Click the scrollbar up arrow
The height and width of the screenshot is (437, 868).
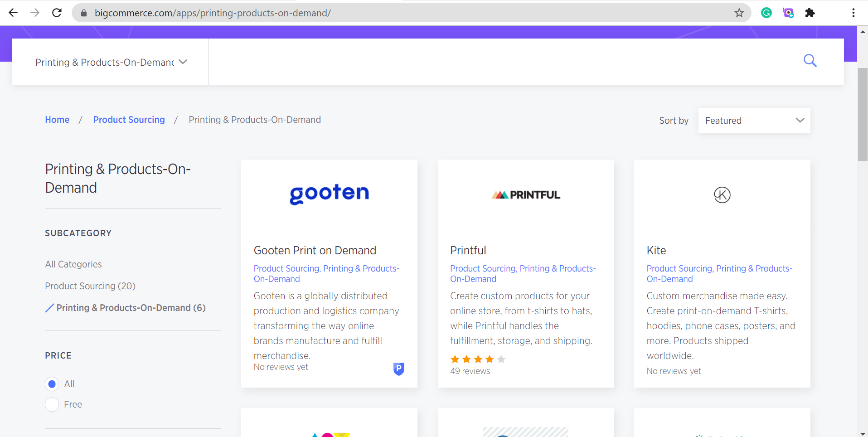coord(863,32)
